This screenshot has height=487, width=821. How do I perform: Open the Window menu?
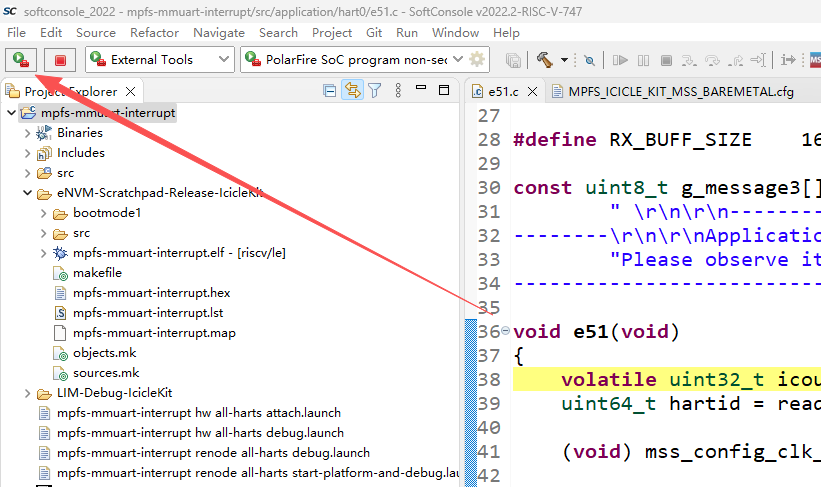pos(455,32)
